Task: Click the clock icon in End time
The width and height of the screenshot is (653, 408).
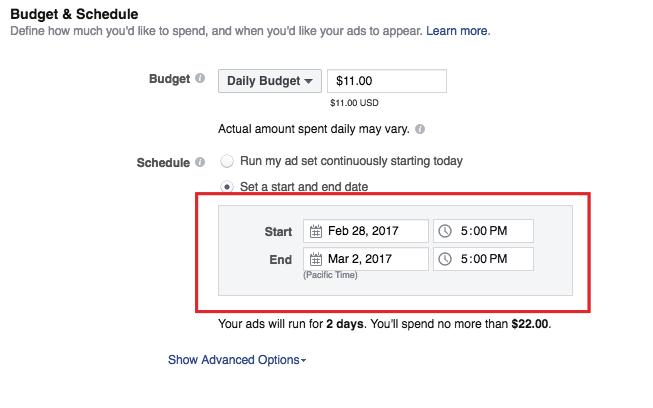Action: 445,259
